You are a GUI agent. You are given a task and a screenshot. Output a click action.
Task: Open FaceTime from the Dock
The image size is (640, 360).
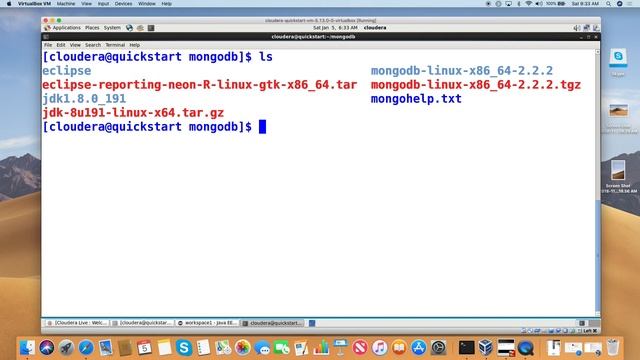(282, 348)
